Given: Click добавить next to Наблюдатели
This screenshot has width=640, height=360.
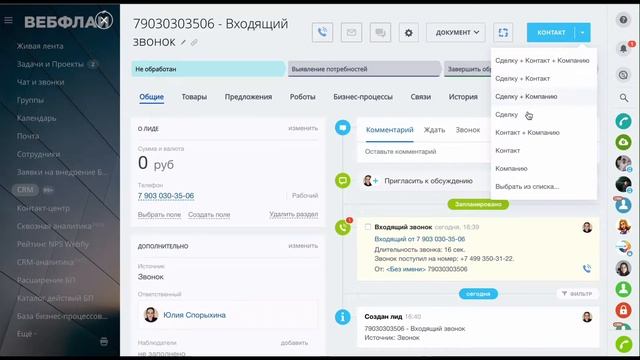Looking at the screenshot, I should 294,343.
